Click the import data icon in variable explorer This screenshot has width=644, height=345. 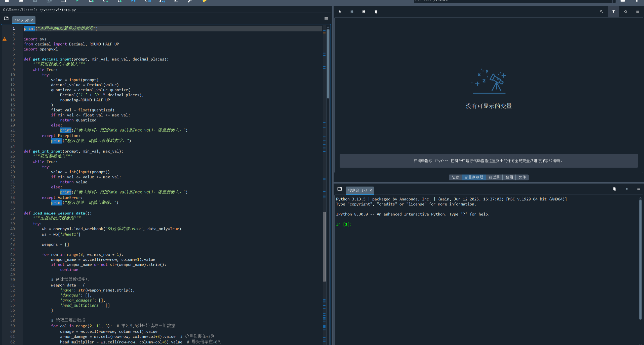[340, 12]
